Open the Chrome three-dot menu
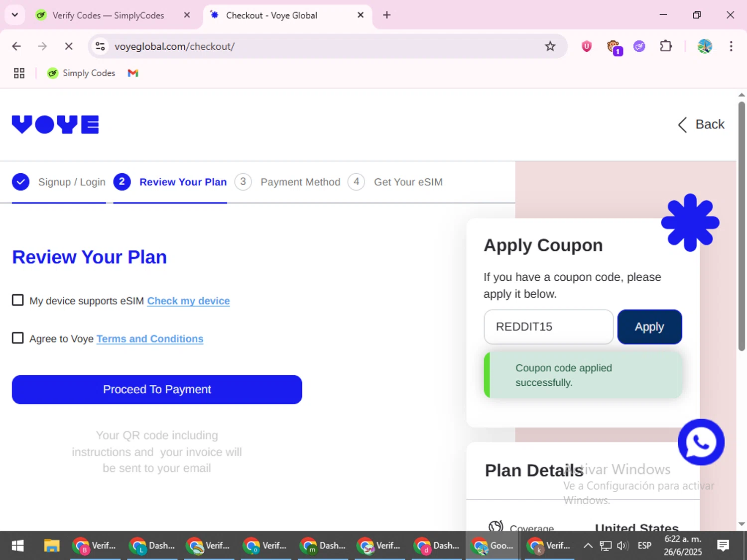The image size is (747, 560). point(731,46)
